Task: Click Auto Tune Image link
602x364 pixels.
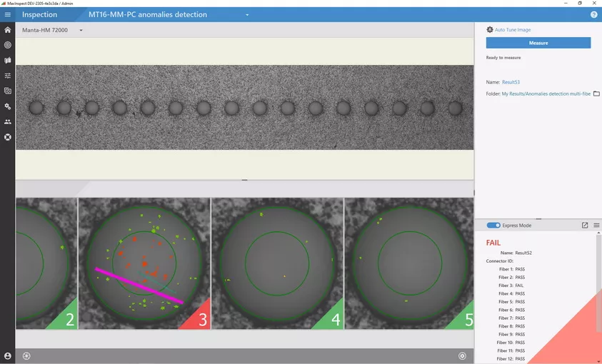Action: coord(512,30)
